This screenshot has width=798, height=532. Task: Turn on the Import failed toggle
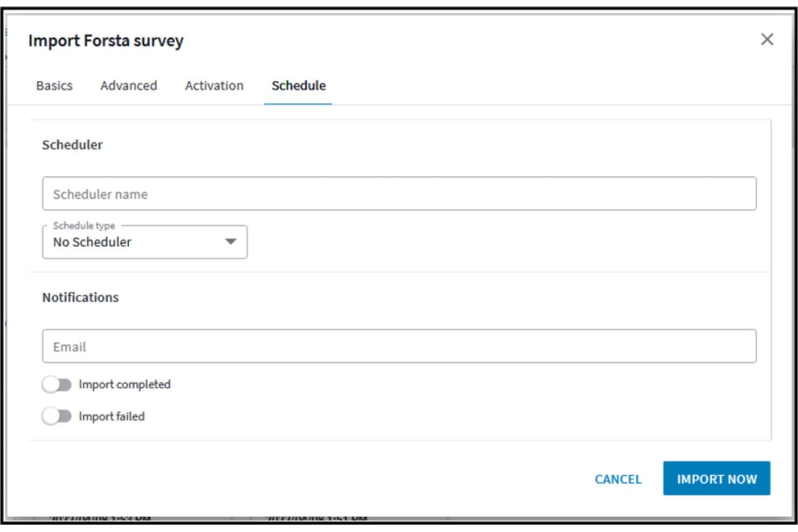tap(57, 416)
